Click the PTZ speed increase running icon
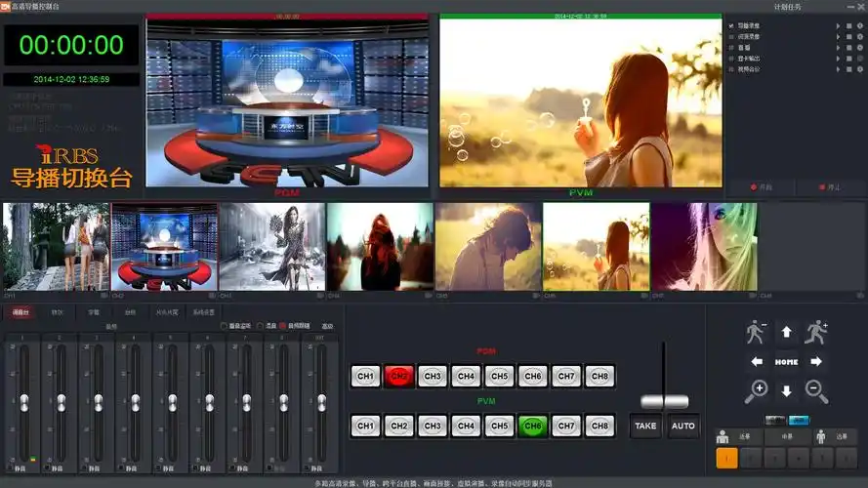 [817, 333]
